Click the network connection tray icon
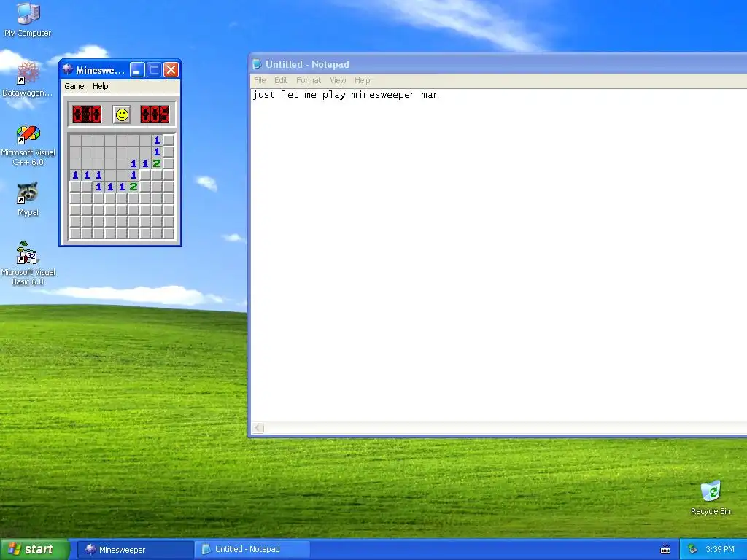This screenshot has height=560, width=747. pyautogui.click(x=692, y=550)
